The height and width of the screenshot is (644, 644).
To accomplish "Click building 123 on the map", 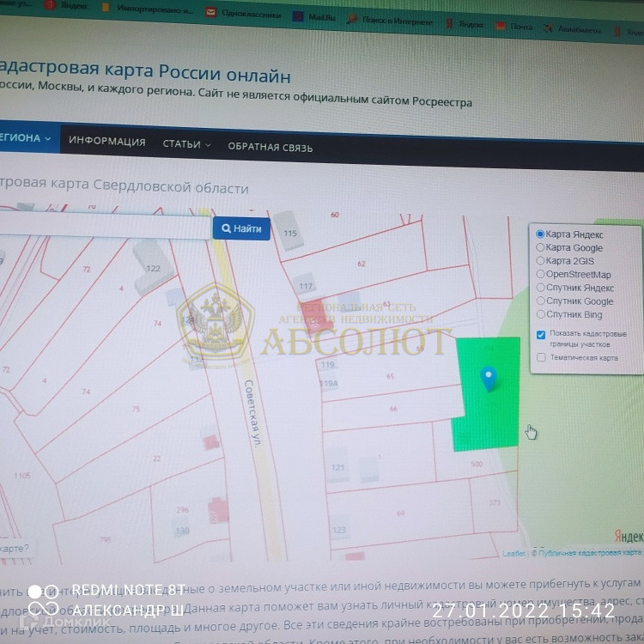I will coord(339,530).
